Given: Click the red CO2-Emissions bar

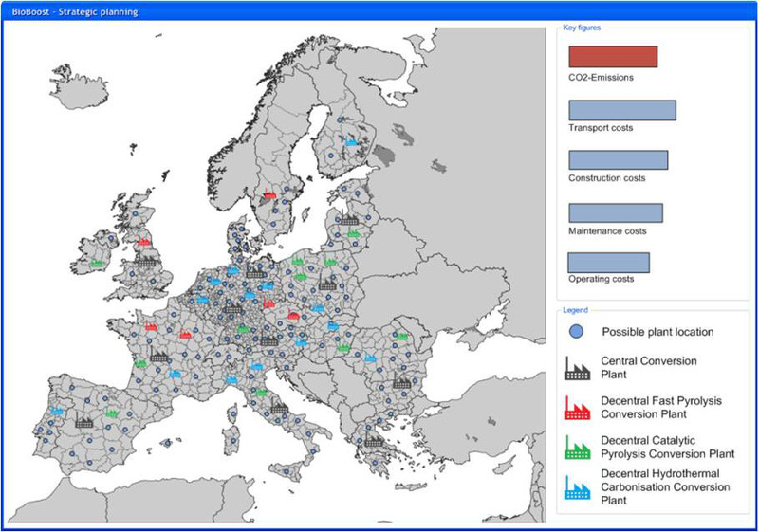Looking at the screenshot, I should click(613, 57).
